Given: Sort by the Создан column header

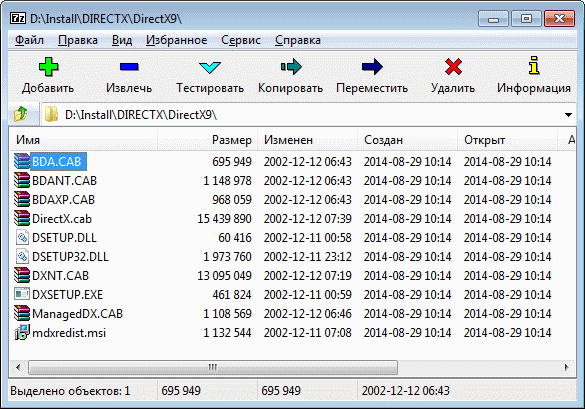Looking at the screenshot, I should (x=407, y=140).
